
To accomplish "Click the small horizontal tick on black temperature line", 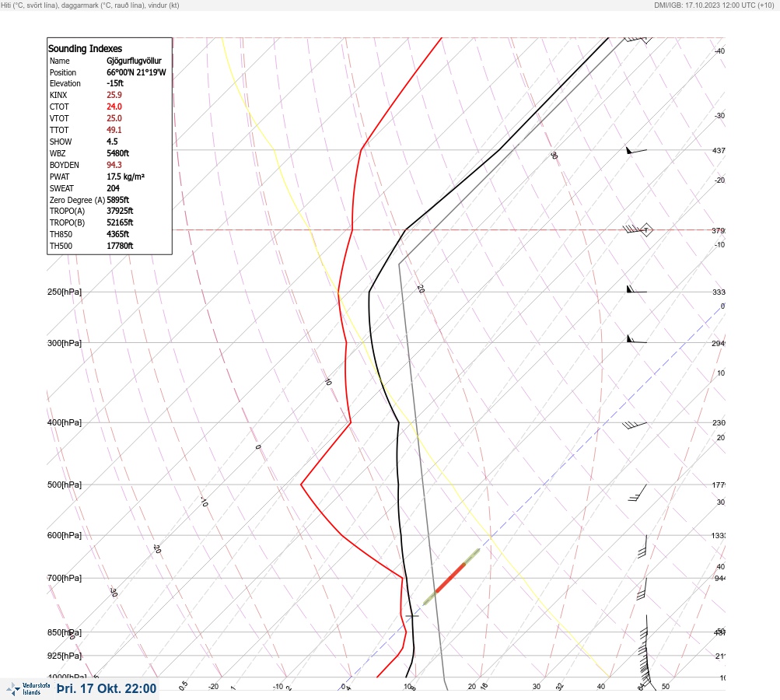I will point(412,616).
